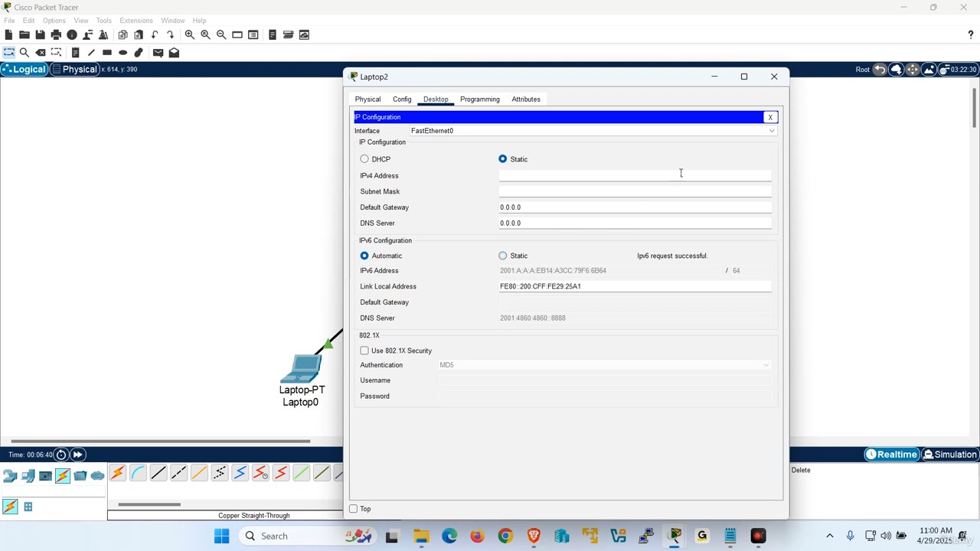Select the Draw Line tool
This screenshot has height=551, width=980.
point(91,53)
